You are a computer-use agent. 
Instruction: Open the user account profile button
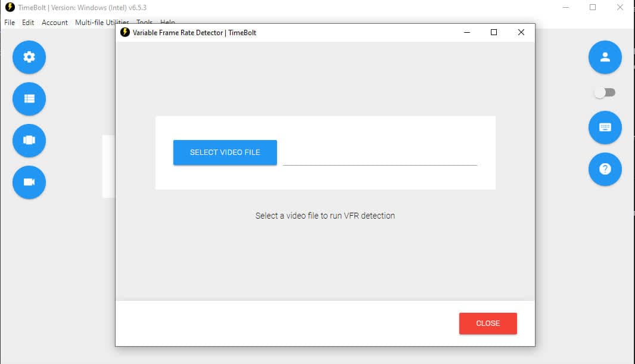tap(605, 57)
